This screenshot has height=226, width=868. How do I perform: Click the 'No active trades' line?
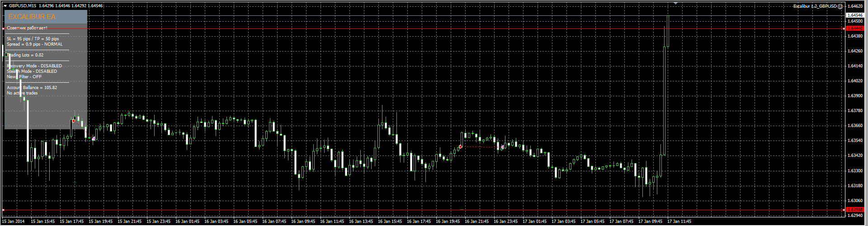[22, 93]
